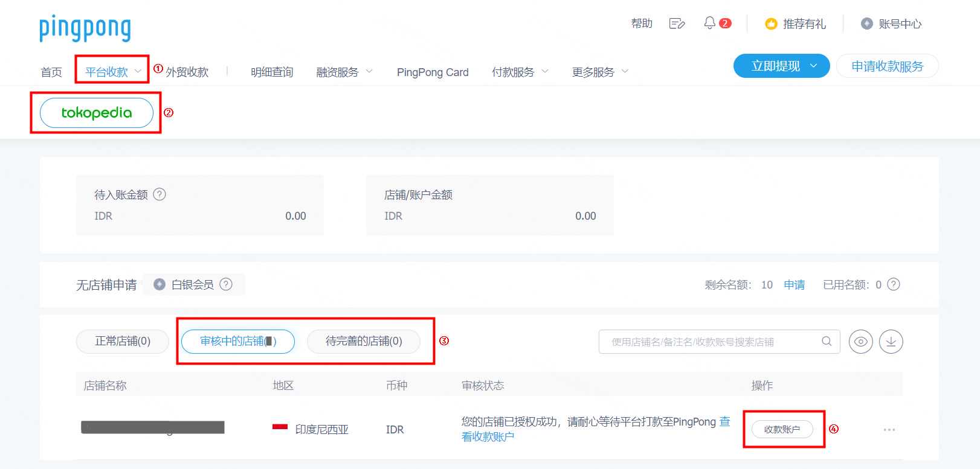Screen dimensions: 980x469
Task: Click the tokopedia platform button
Action: pos(97,113)
